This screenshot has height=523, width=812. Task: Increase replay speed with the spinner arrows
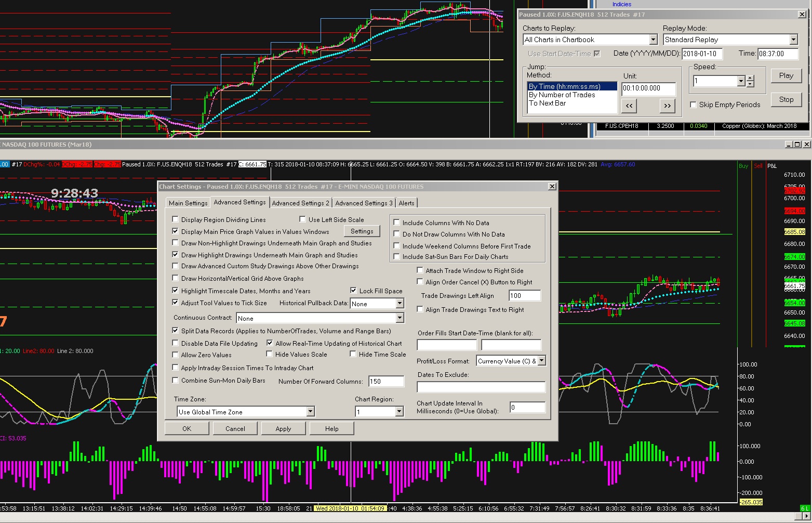(x=750, y=79)
